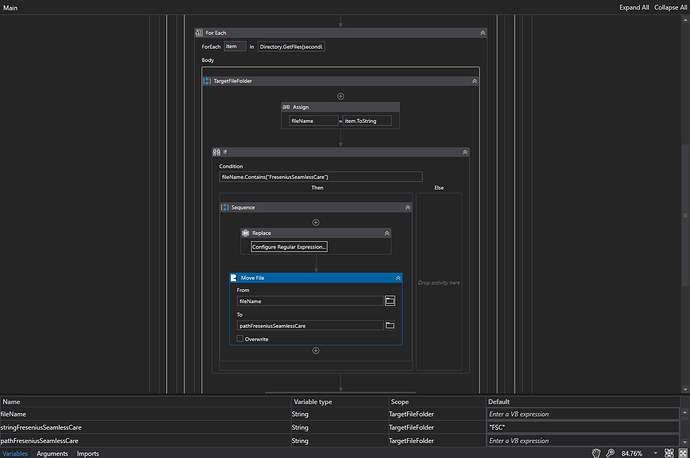Collapse the Replace activity
Viewport: 690px width, 458px height.
coord(387,233)
